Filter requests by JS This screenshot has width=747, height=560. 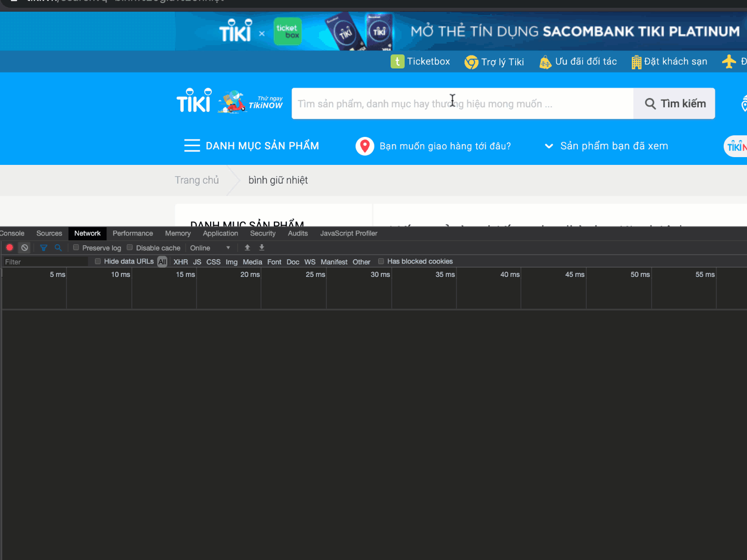point(197,262)
